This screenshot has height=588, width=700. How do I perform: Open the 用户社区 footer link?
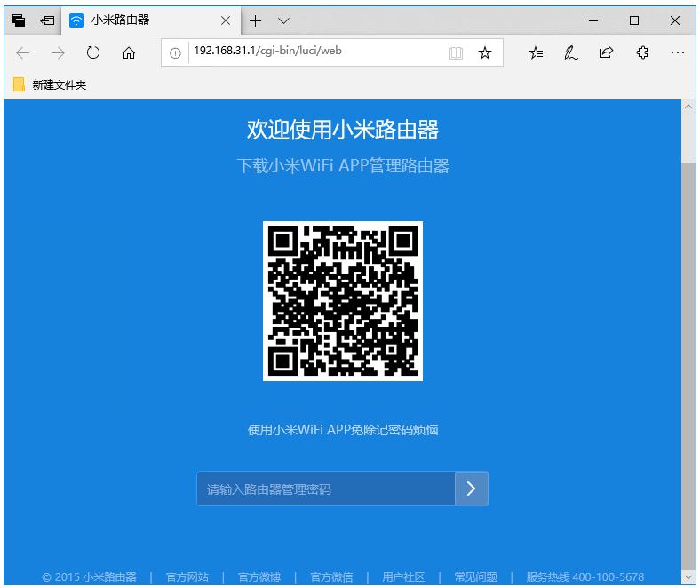pyautogui.click(x=403, y=577)
